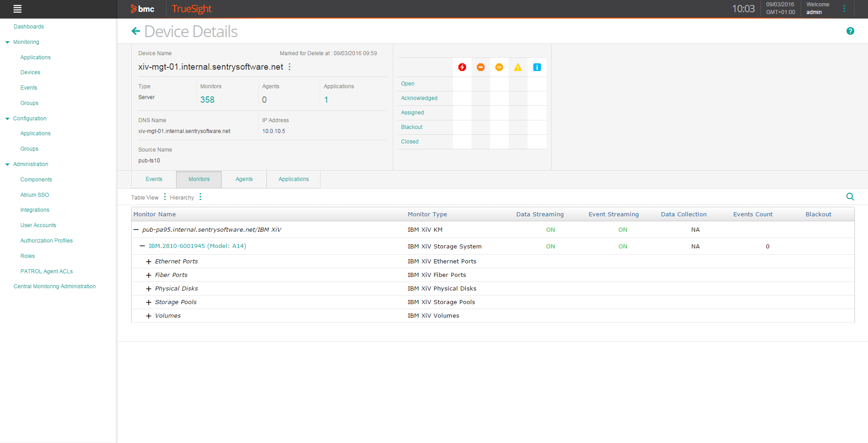Sort by Monitor Name column header
Viewport: 868px width, 443px height.
tap(155, 214)
